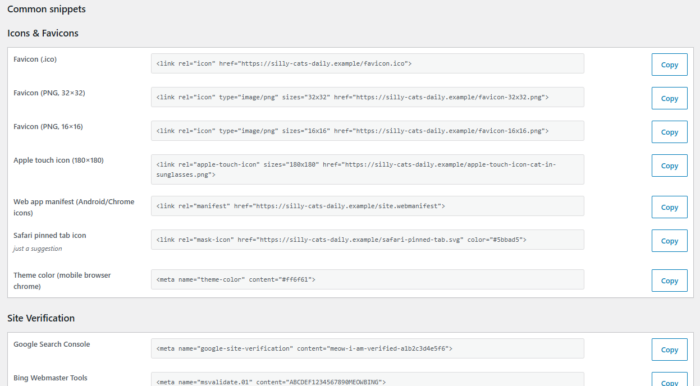Click the 'Common snippets' heading
700x386 pixels.
46,9
